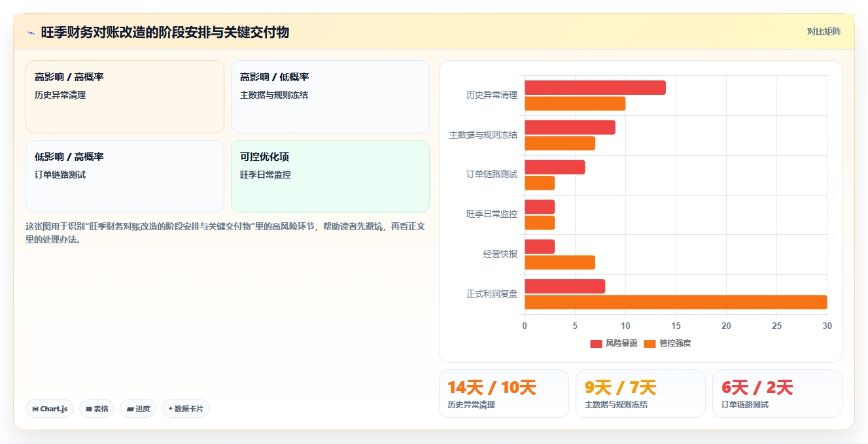Click the 进度 tag chip
The width and height of the screenshot is (868, 444).
tap(138, 409)
